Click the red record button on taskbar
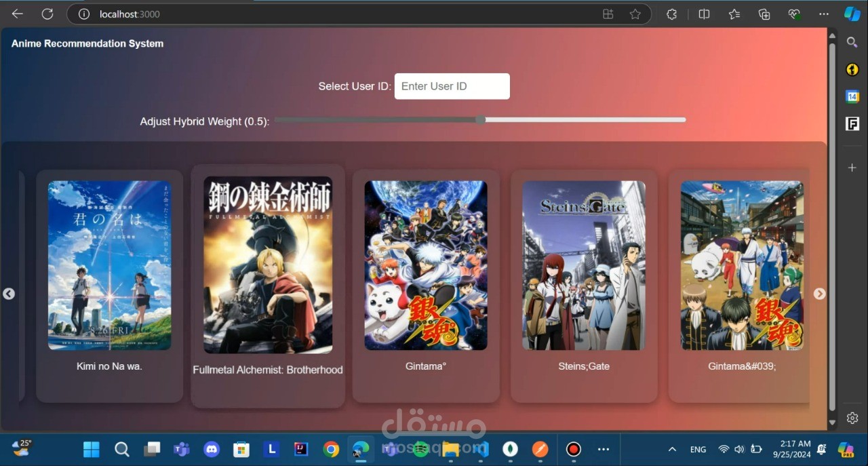868x466 pixels. tap(574, 449)
